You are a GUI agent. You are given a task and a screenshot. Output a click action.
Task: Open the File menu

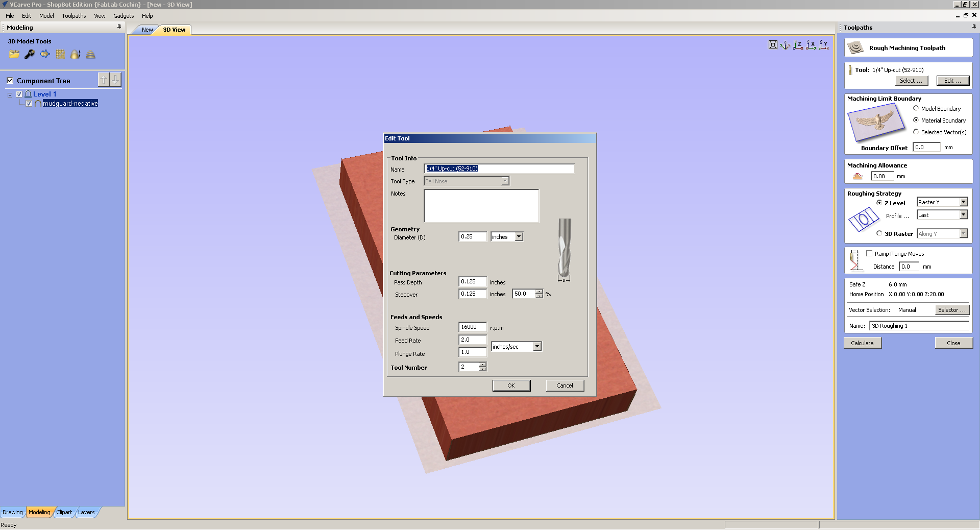(x=10, y=16)
